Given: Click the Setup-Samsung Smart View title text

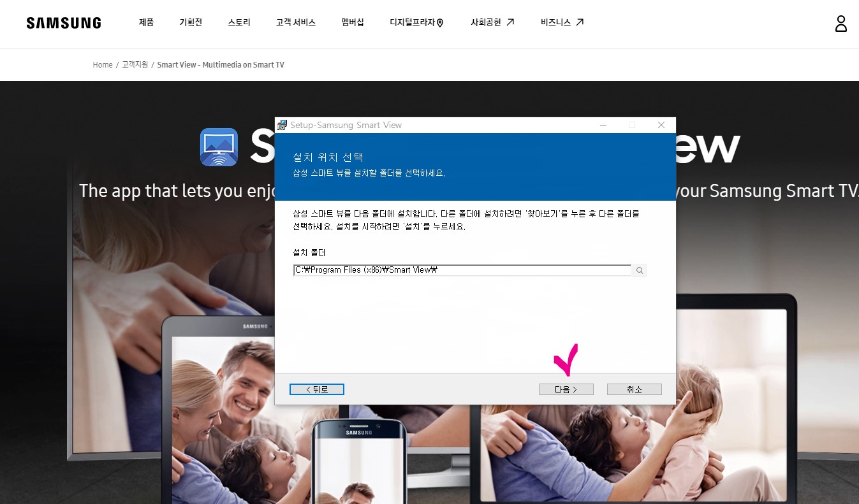Looking at the screenshot, I should [x=346, y=125].
